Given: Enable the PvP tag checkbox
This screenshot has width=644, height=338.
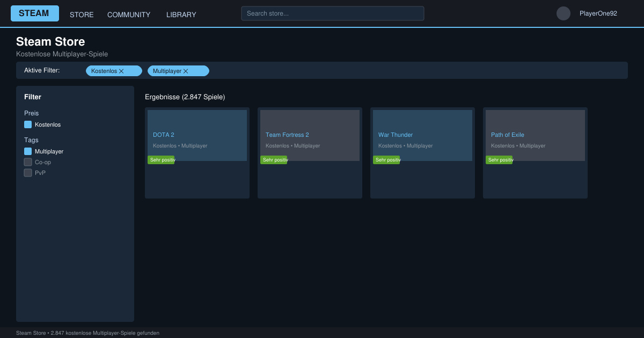Looking at the screenshot, I should (28, 173).
